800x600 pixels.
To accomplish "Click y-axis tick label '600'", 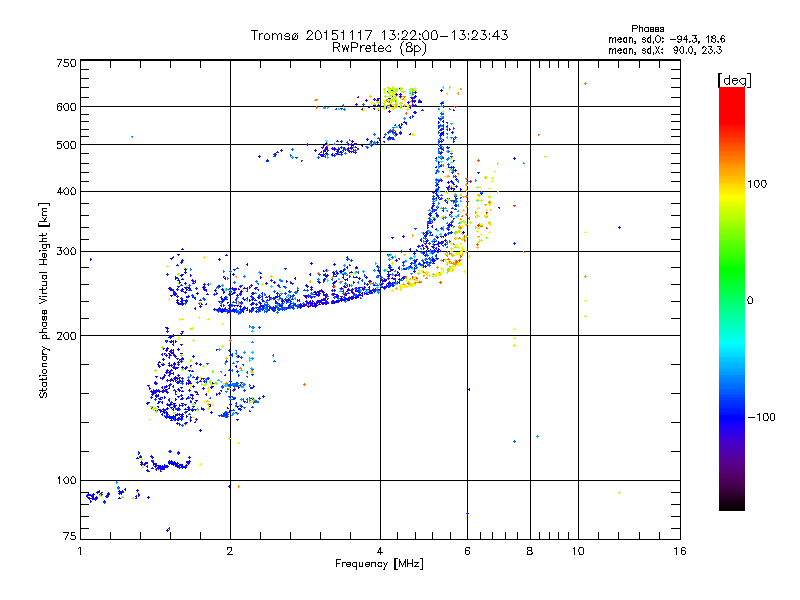I will (66, 107).
